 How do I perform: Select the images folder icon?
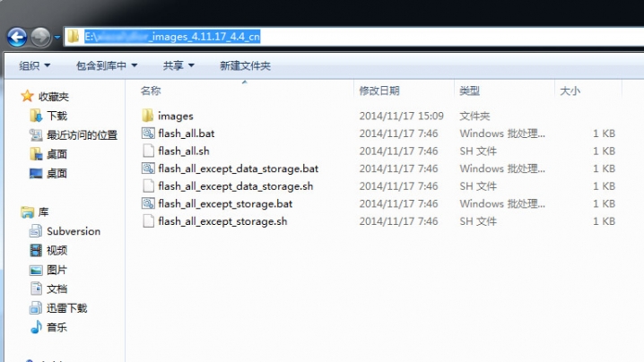(x=147, y=116)
